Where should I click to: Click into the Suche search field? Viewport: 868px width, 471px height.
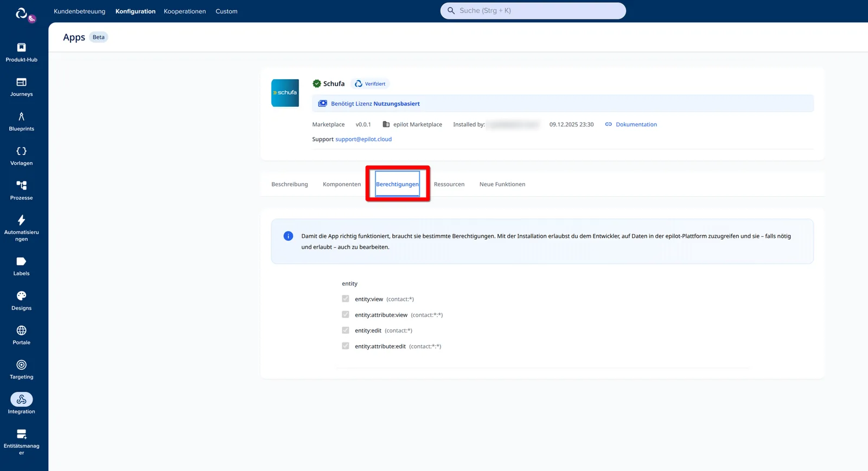(x=533, y=11)
